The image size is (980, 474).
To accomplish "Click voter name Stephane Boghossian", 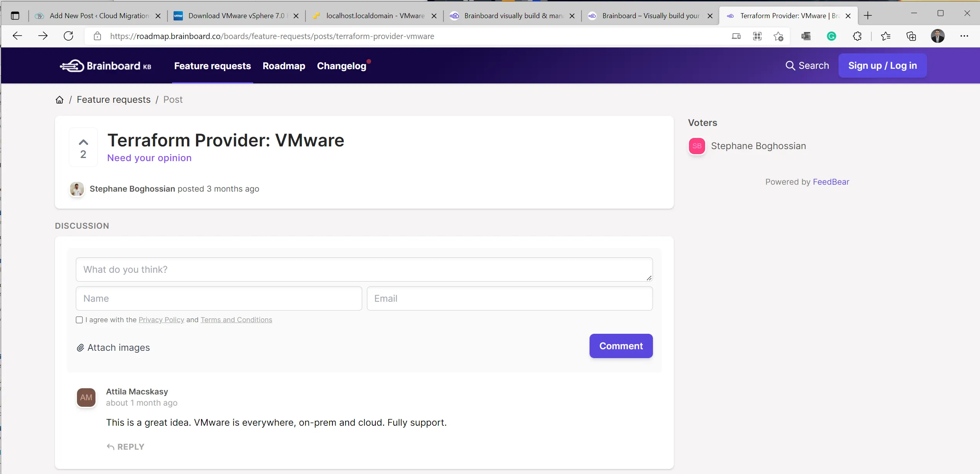I will (758, 146).
